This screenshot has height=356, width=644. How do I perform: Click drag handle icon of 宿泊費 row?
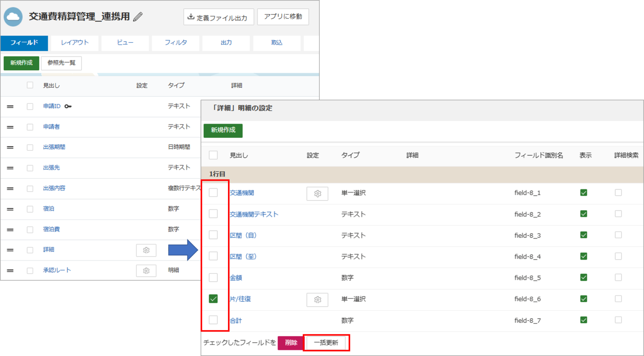10,230
